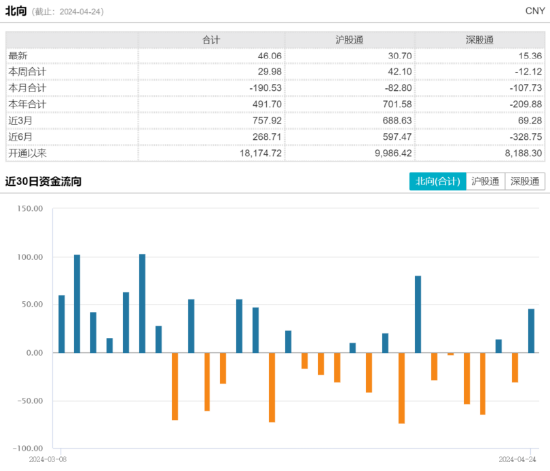Switch to the 沪股通 tab
This screenshot has height=471, width=550.
coord(485,181)
